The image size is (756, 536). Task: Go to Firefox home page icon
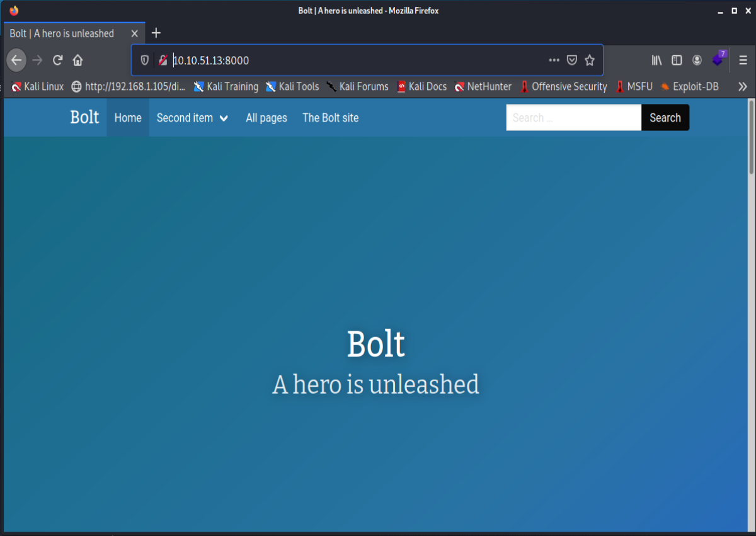(x=77, y=60)
